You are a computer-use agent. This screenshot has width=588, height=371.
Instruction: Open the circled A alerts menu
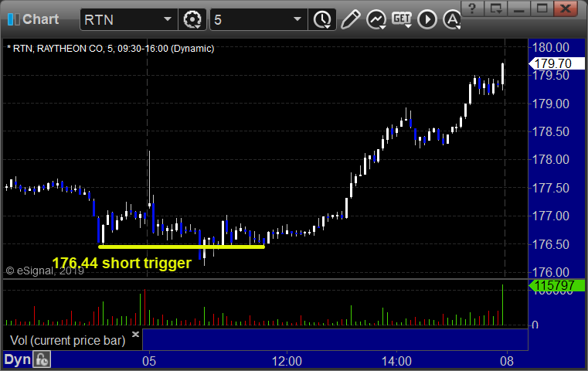coord(452,19)
